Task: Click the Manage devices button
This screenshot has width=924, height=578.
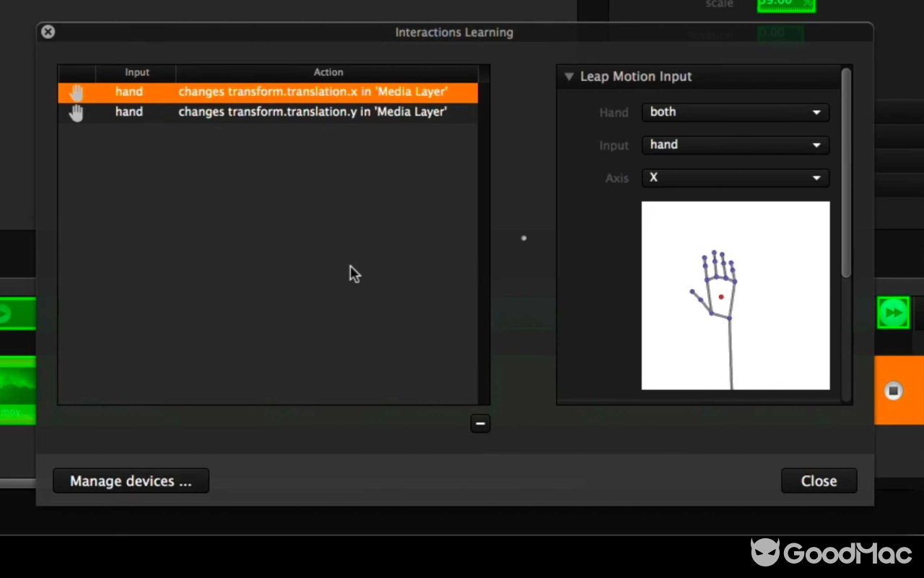Action: [x=131, y=481]
